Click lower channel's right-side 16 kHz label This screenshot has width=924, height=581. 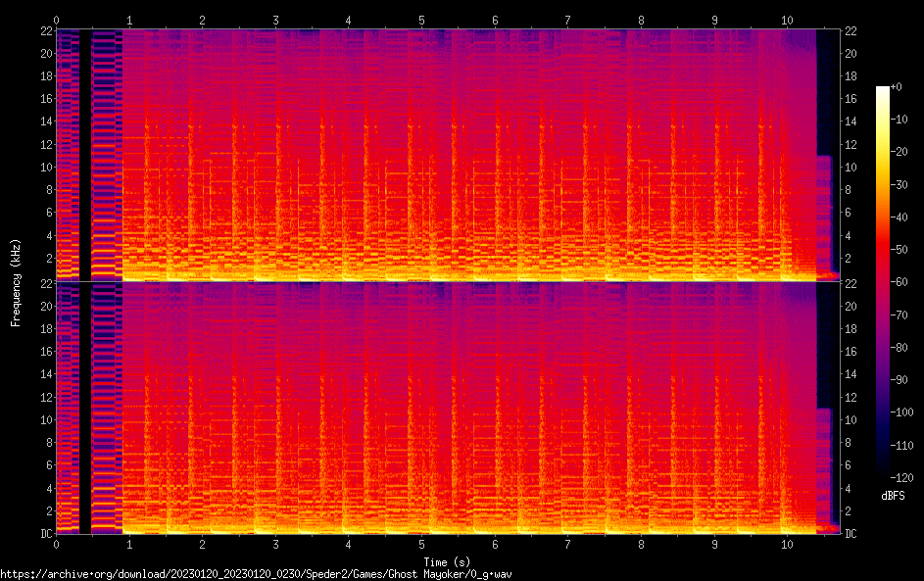point(851,352)
